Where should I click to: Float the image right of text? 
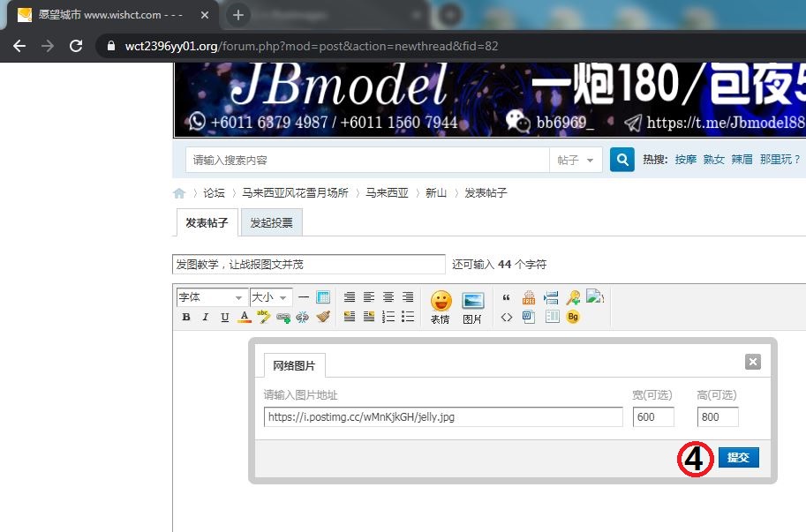point(369,317)
